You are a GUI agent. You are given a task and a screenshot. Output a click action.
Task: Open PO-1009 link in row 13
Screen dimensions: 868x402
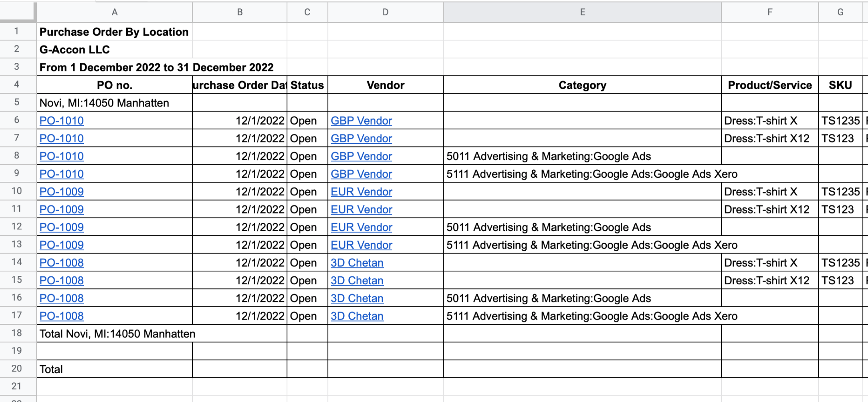pyautogui.click(x=61, y=245)
